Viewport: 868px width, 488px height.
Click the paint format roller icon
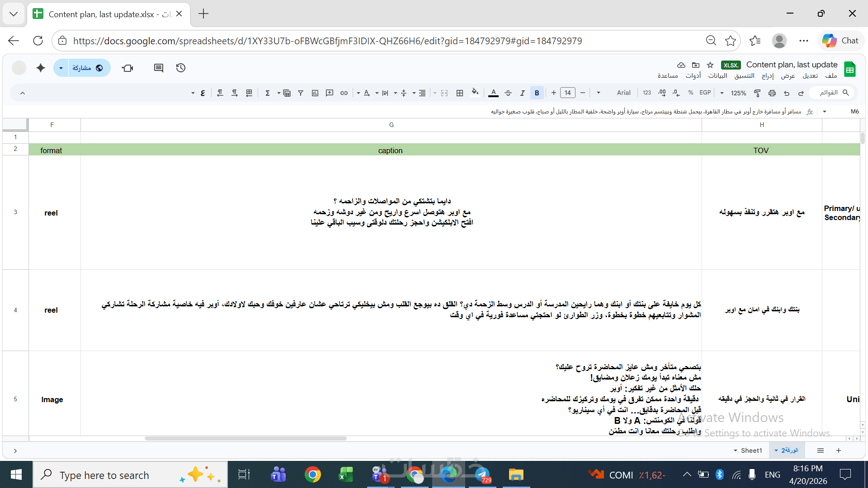(757, 93)
